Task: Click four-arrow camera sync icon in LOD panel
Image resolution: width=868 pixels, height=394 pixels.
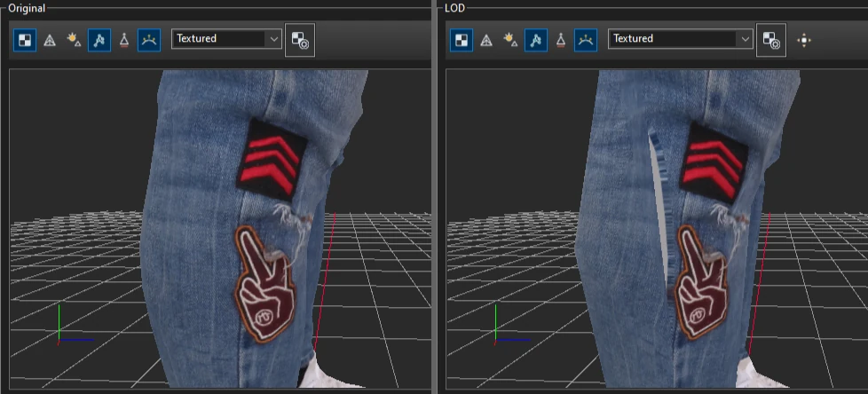Action: pos(804,41)
